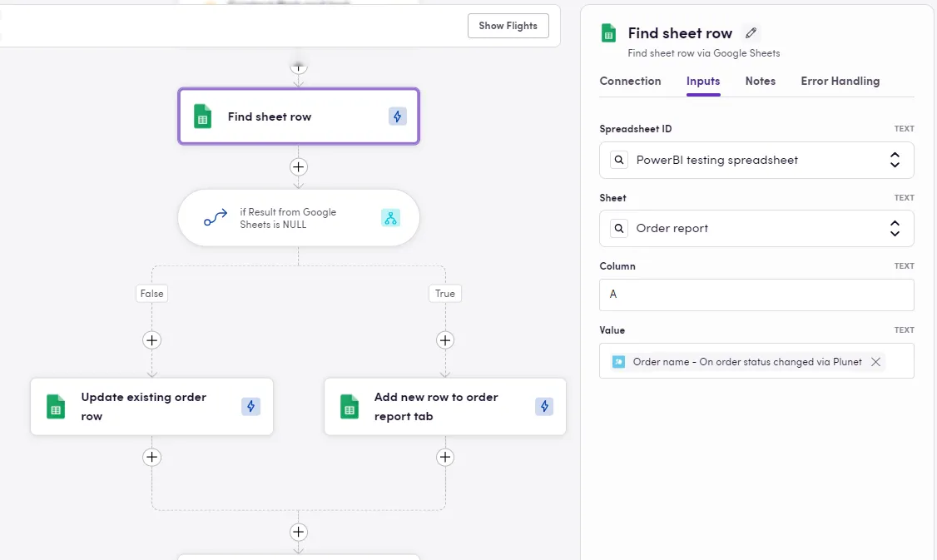The width and height of the screenshot is (937, 560).
Task: Remove the Order name value reference
Action: point(875,362)
